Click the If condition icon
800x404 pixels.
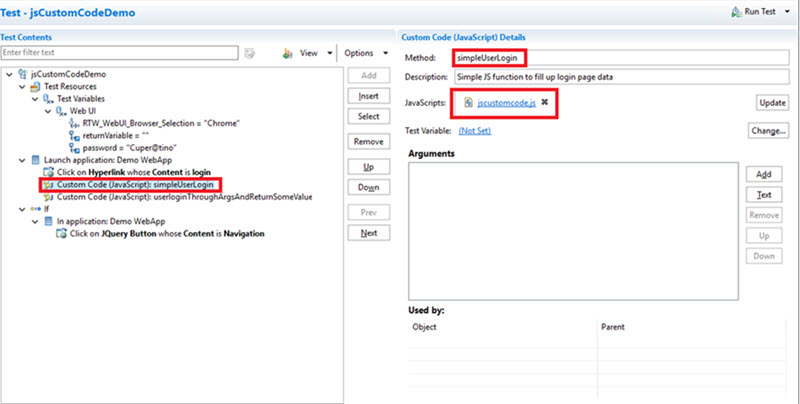tap(35, 209)
